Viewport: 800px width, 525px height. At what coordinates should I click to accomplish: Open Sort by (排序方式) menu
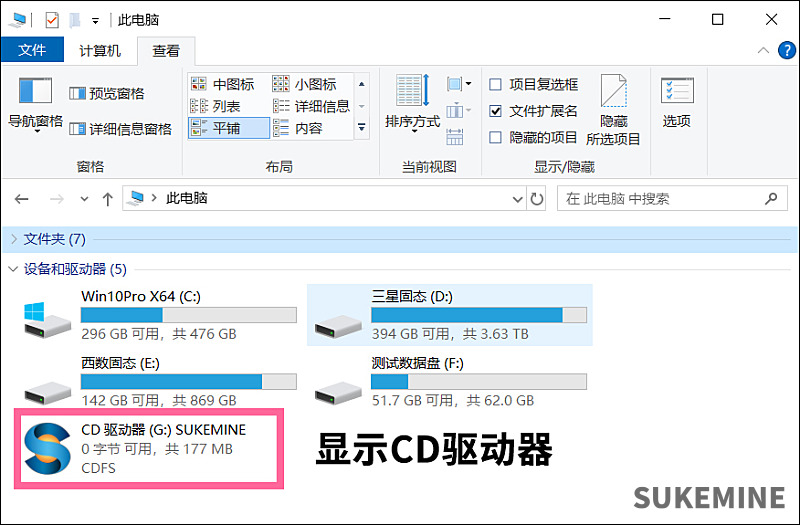412,104
